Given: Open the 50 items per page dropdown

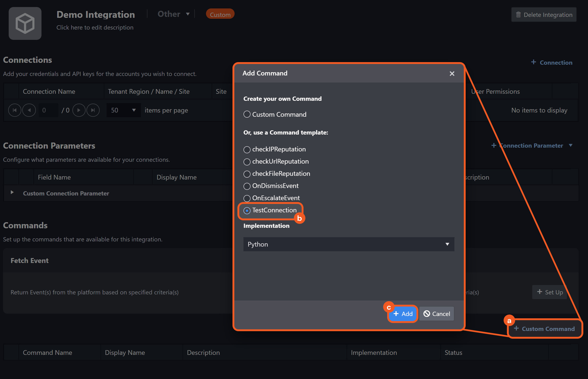Looking at the screenshot, I should 124,110.
